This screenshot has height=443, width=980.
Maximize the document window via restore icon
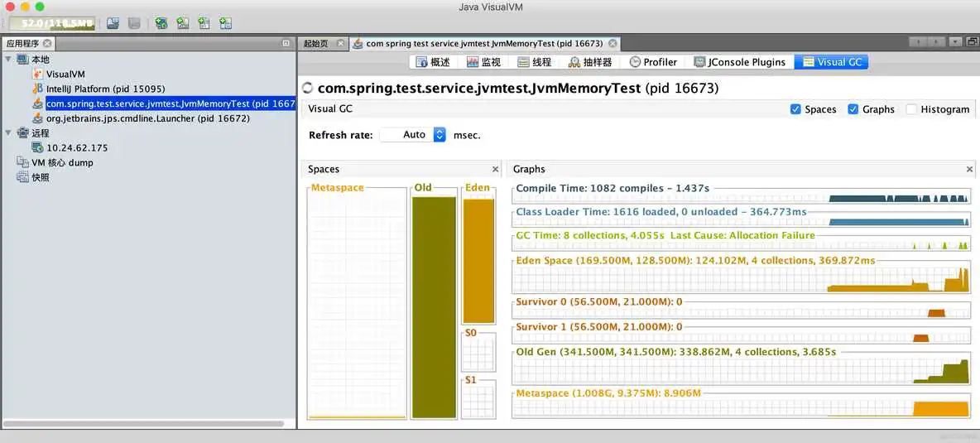[x=972, y=42]
